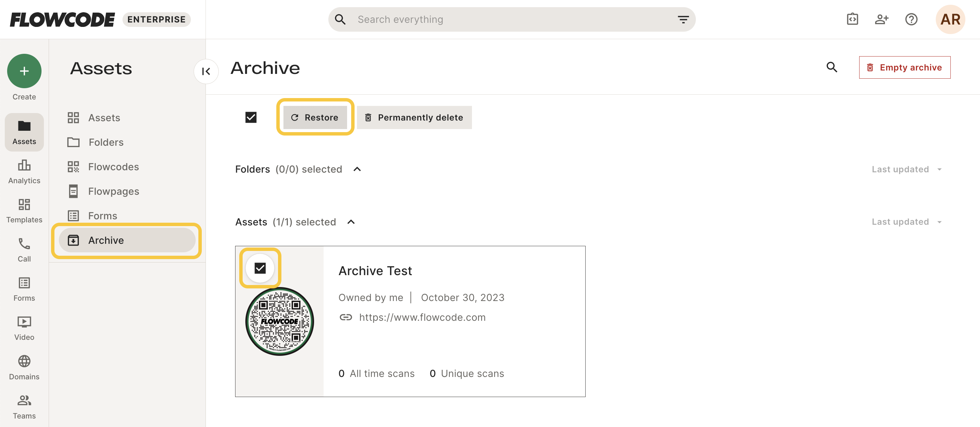Click the All time scans count
Screen dimensions: 980x427
coord(376,373)
